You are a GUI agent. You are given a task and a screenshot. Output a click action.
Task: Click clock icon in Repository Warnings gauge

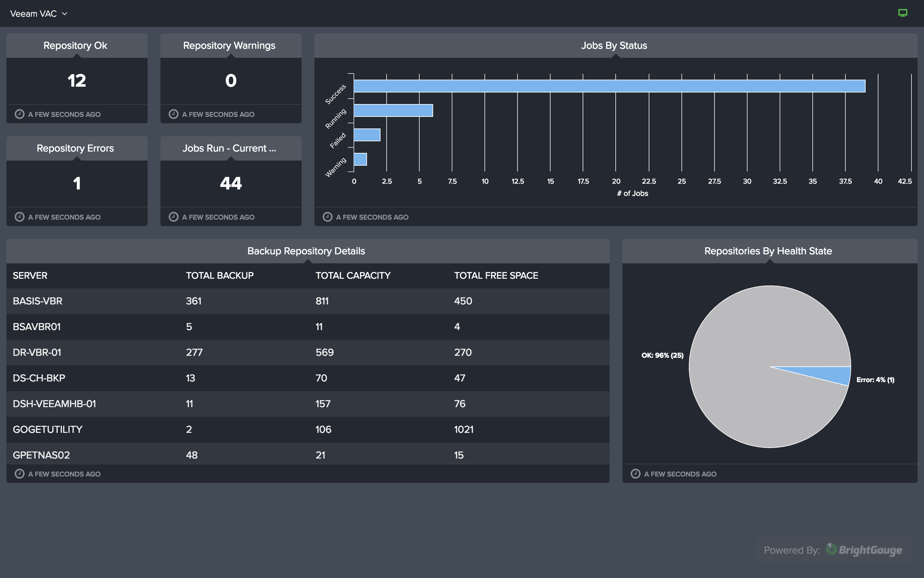tap(173, 114)
